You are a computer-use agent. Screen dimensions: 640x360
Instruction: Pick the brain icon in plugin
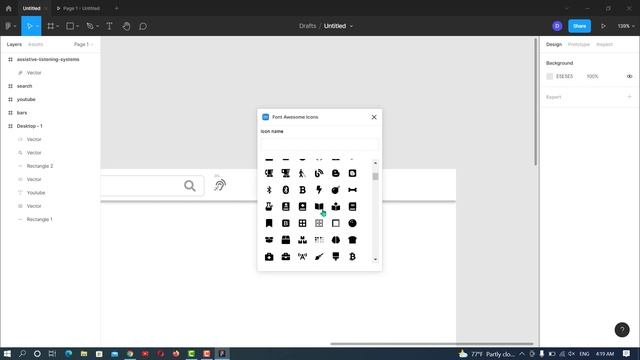pyautogui.click(x=336, y=240)
